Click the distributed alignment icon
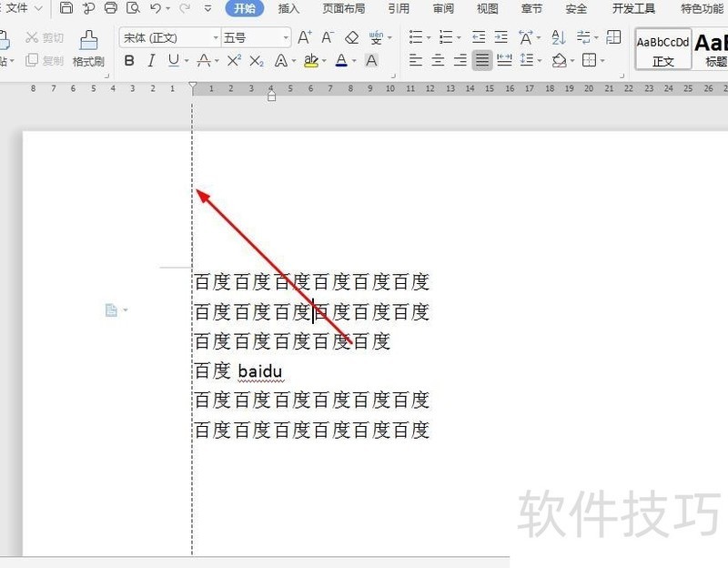The image size is (728, 568). point(504,60)
